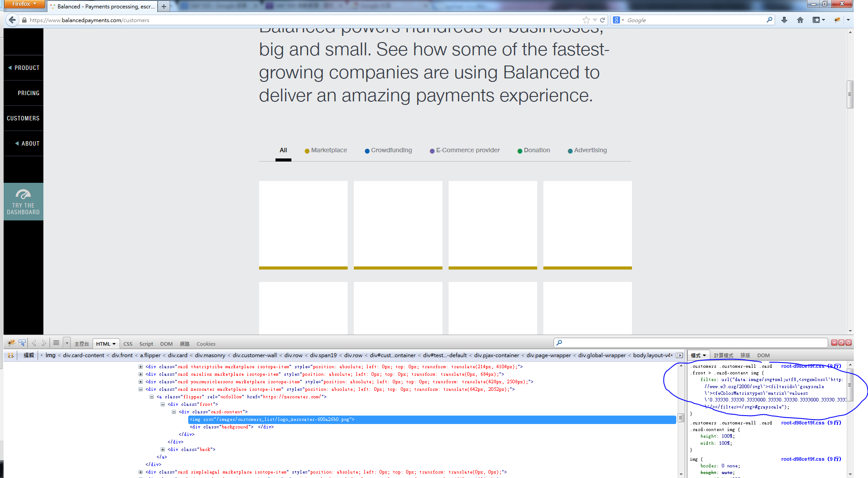This screenshot has height=478, width=868.
Task: Toggle the side panel collapse icon
Action: tap(679, 355)
